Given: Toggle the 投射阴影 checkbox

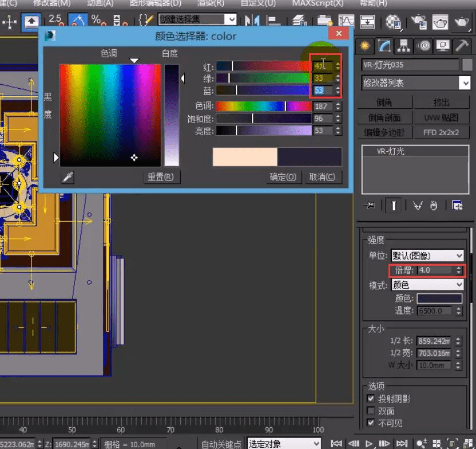Looking at the screenshot, I should click(x=370, y=399).
